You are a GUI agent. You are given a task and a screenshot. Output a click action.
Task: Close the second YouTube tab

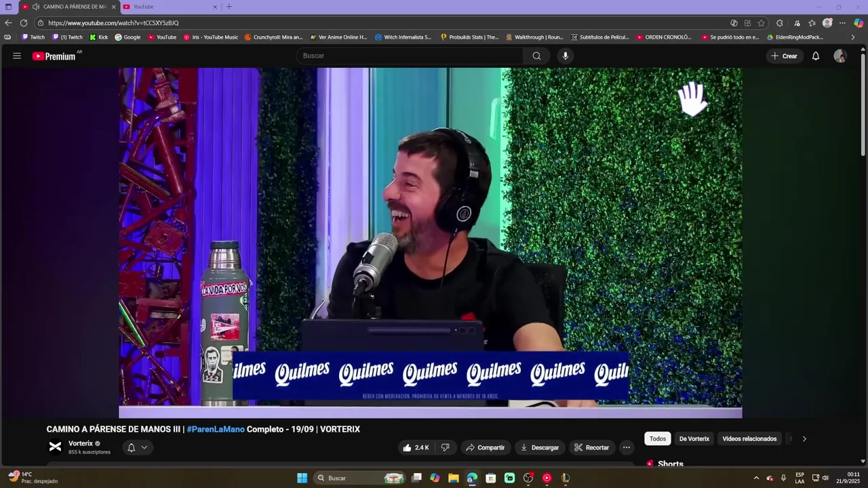click(x=215, y=7)
